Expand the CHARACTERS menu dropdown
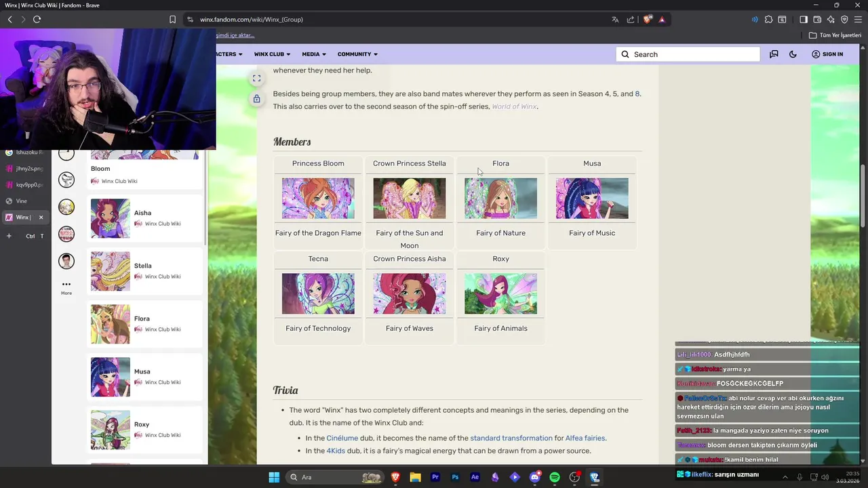The width and height of the screenshot is (868, 488). click(229, 54)
